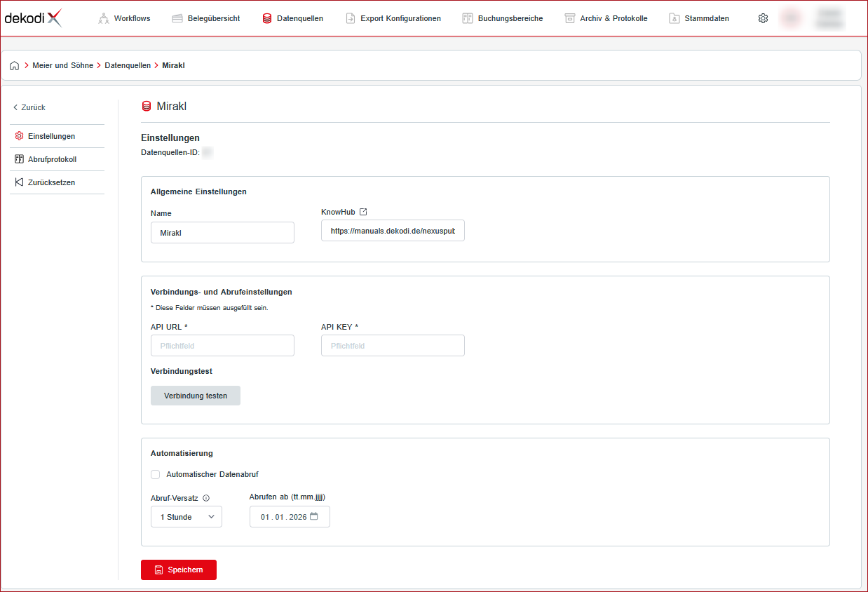Focus the Name input field
The height and width of the screenshot is (592, 868).
pyautogui.click(x=222, y=233)
